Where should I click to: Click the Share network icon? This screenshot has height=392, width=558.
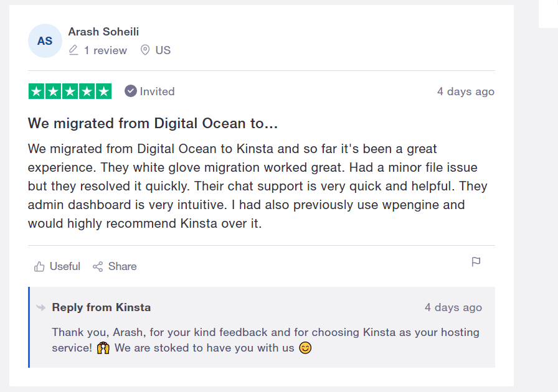click(98, 266)
